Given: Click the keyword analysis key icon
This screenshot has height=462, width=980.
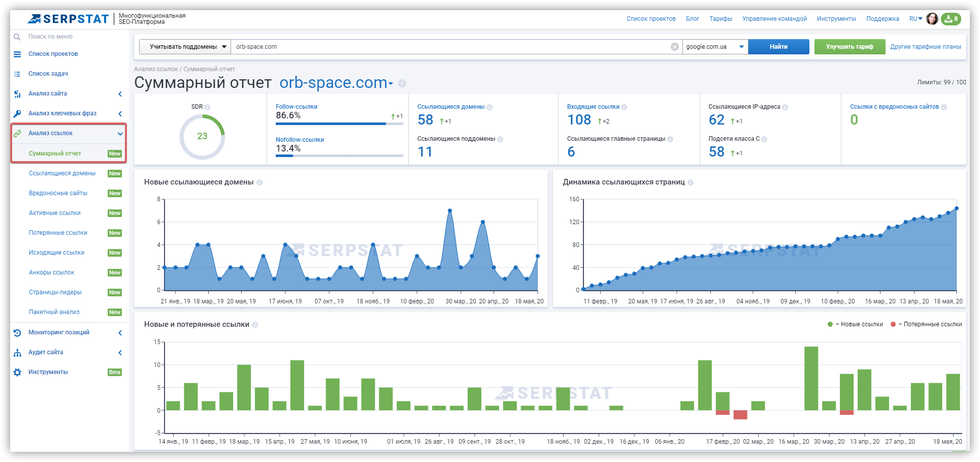Looking at the screenshot, I should (x=17, y=113).
